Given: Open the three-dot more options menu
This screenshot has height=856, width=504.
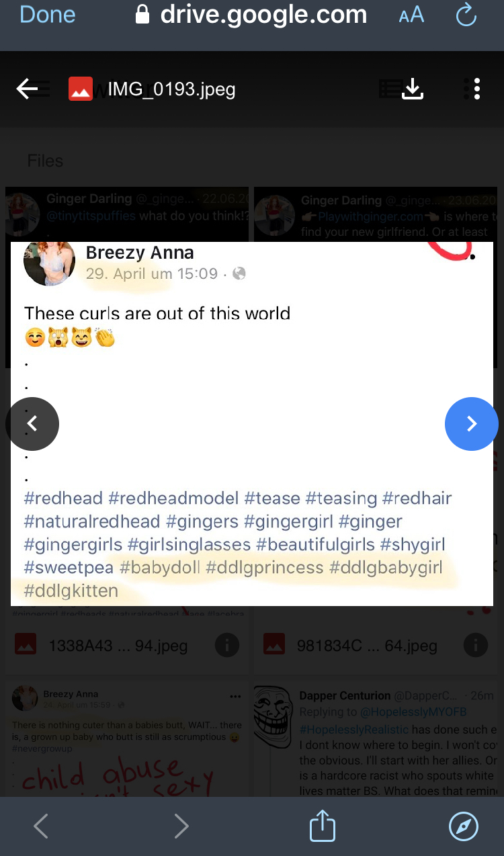Looking at the screenshot, I should tap(476, 89).
